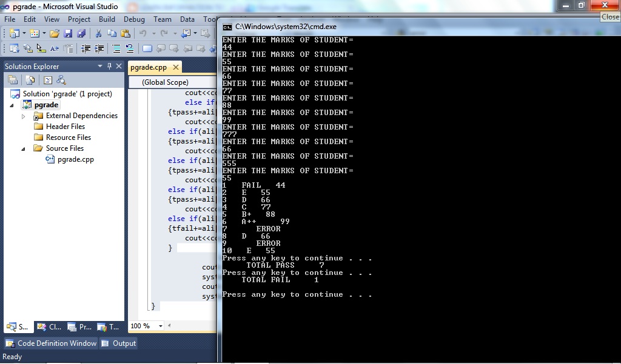
Task: Close the pgrade.cpp editor tab
Action: [x=175, y=67]
